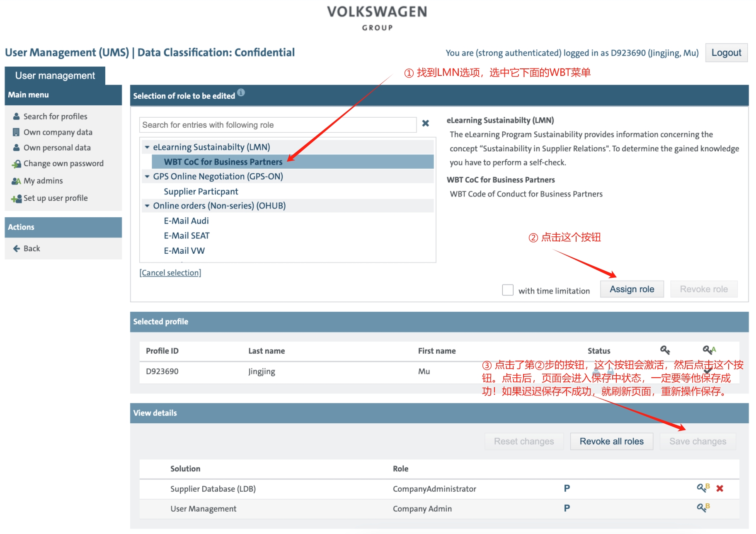Image resolution: width=756 pixels, height=534 pixels.
Task: Click the Logout button
Action: (x=726, y=53)
